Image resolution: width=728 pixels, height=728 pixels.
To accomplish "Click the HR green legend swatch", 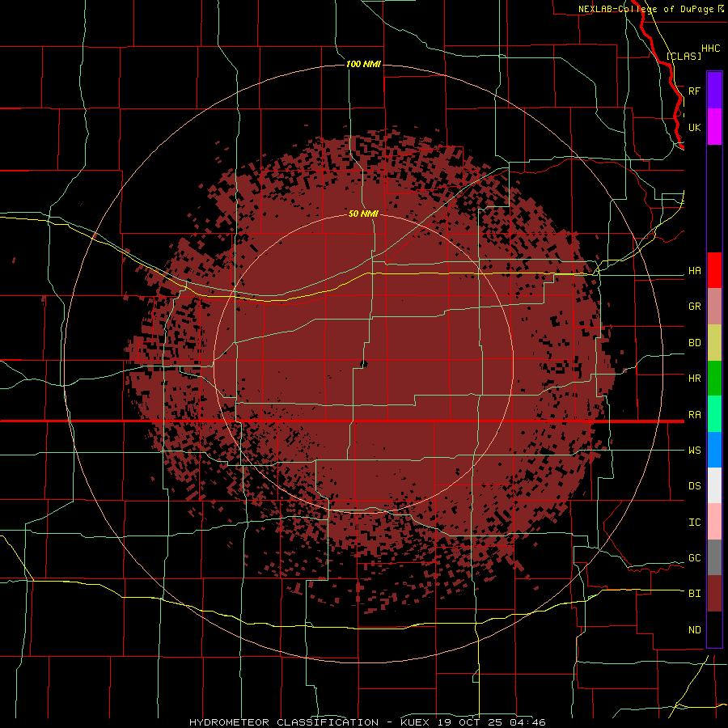I will (x=714, y=379).
